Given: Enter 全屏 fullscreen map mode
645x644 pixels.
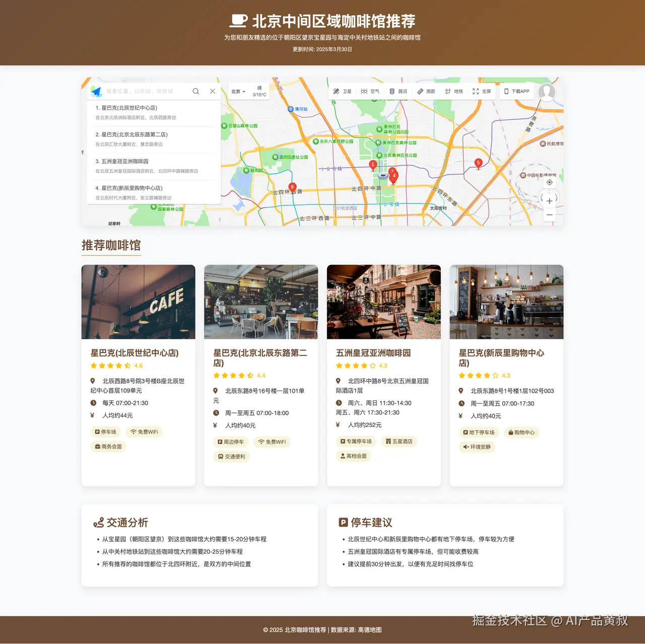Looking at the screenshot, I should coord(482,92).
